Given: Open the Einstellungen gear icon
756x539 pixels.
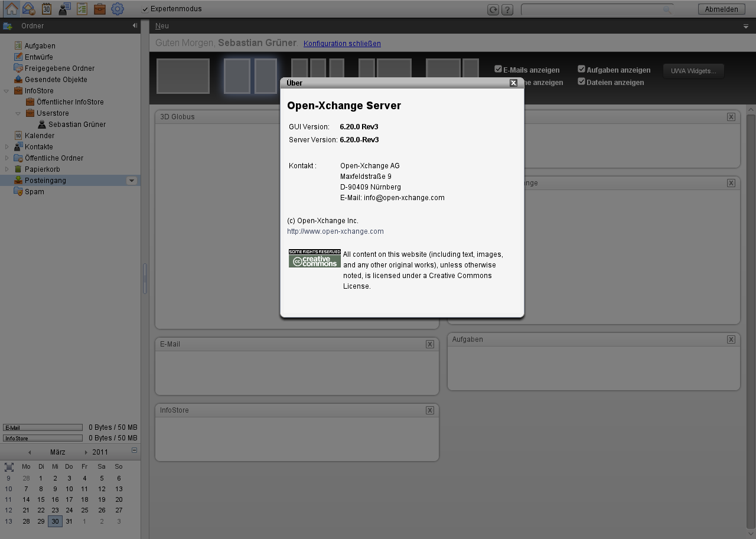Looking at the screenshot, I should pos(116,8).
